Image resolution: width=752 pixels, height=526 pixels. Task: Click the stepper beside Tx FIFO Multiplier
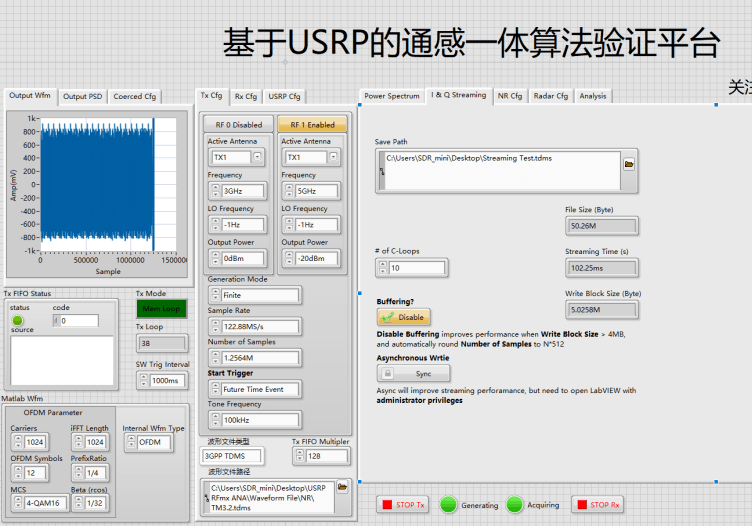coord(300,456)
